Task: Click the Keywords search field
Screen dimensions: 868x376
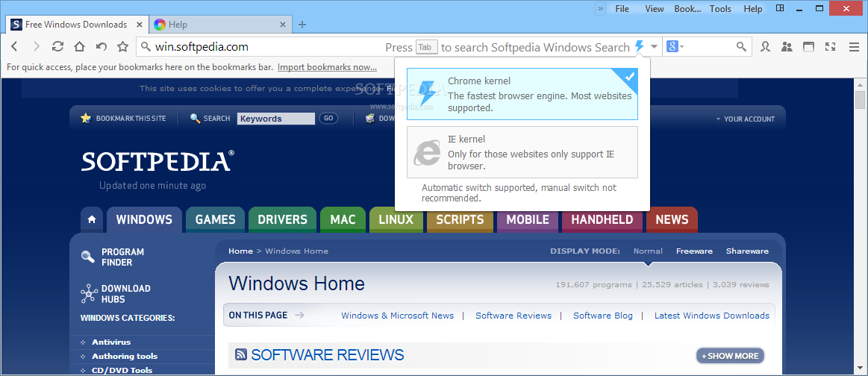Action: pos(275,119)
